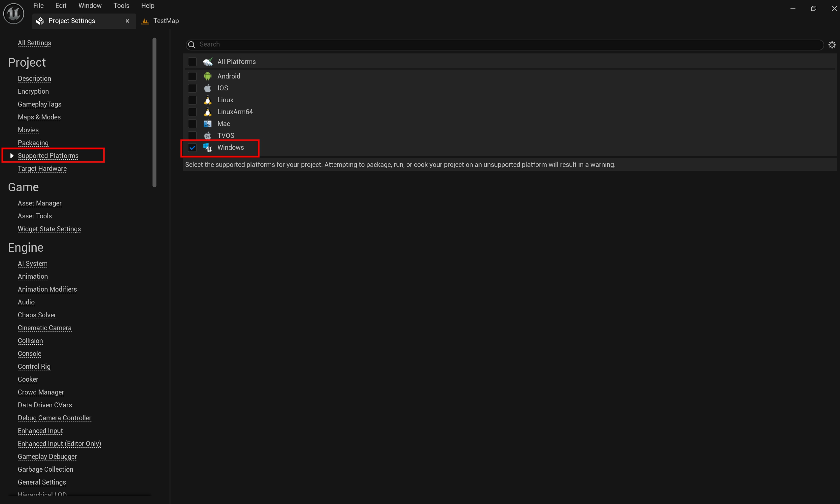Open the Help menu
This screenshot has width=840, height=504.
[x=148, y=6]
